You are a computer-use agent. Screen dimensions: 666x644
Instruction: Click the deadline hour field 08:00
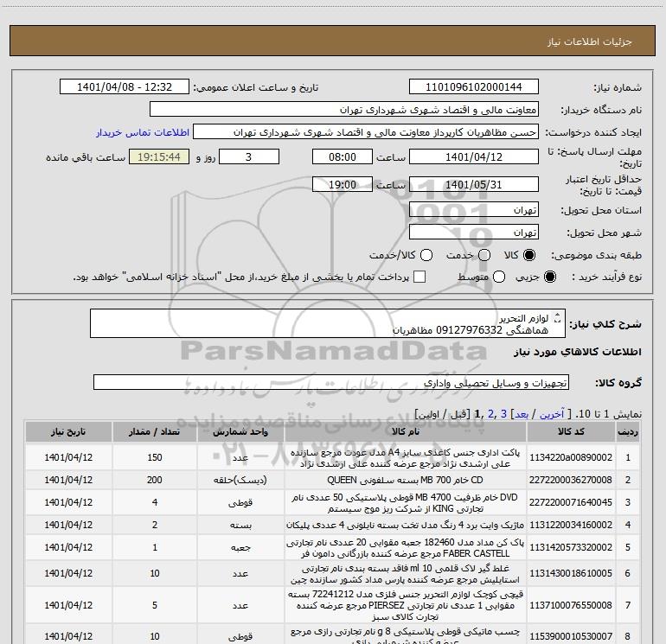click(x=343, y=156)
